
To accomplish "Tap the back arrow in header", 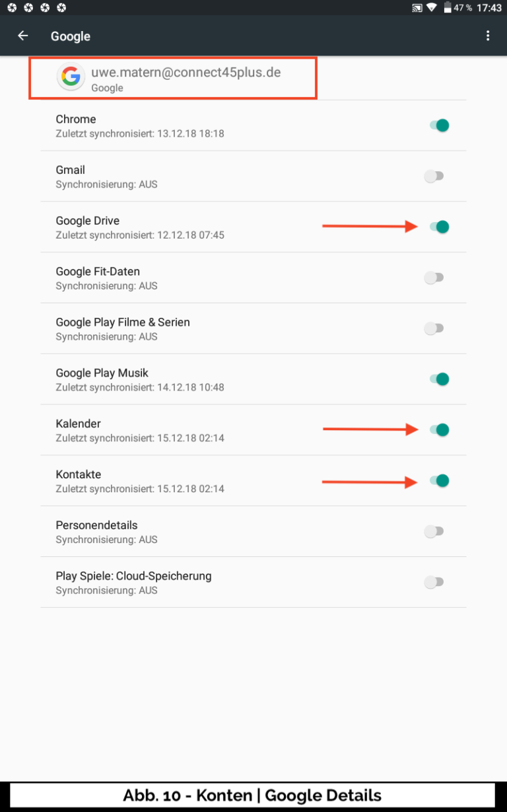I will [x=23, y=36].
